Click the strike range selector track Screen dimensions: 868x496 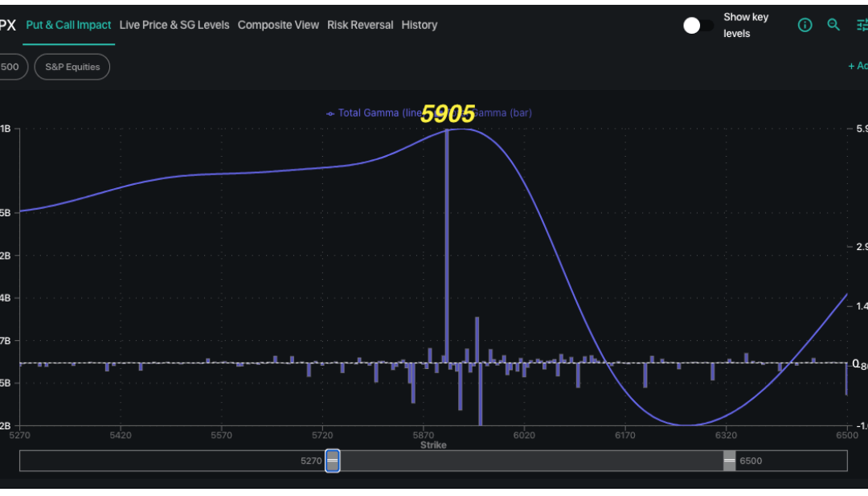(x=433, y=461)
